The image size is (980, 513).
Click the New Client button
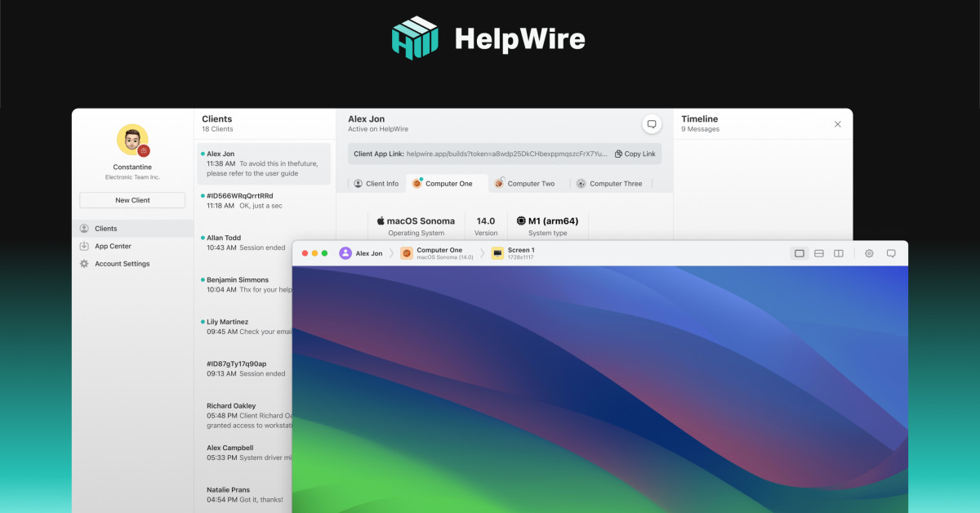[x=132, y=199]
